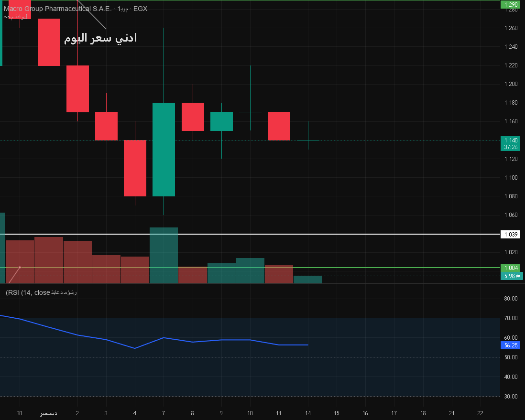
Task: Click the white 1.039 price line label
Action: pos(510,235)
